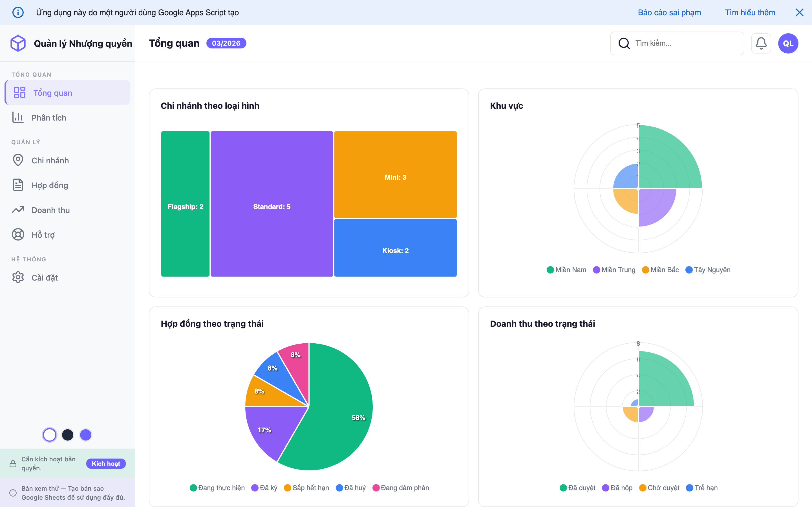Follow the Tìm hiểu thêm link
The image size is (812, 507).
click(x=750, y=12)
